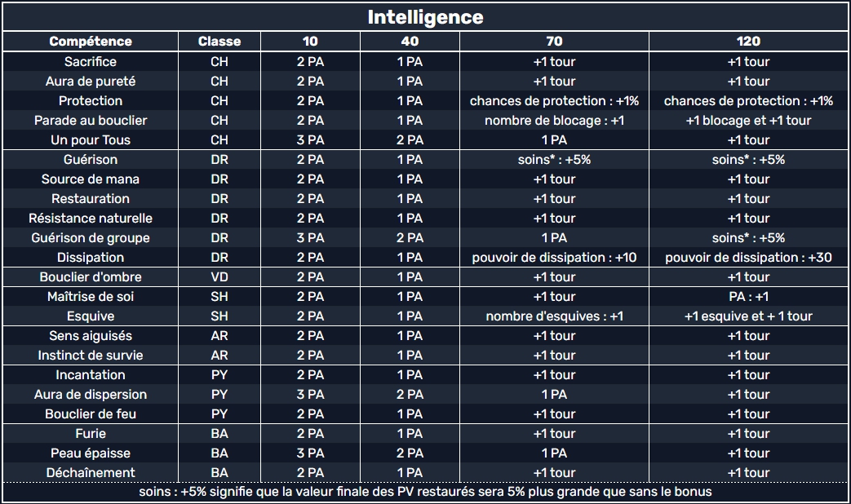Click the Aura de pureté skill name
This screenshot has height=504, width=851.
pyautogui.click(x=91, y=82)
